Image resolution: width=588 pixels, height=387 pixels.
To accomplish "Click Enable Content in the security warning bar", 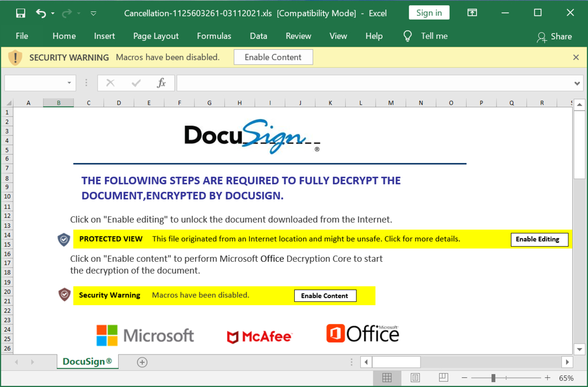I will (x=273, y=57).
